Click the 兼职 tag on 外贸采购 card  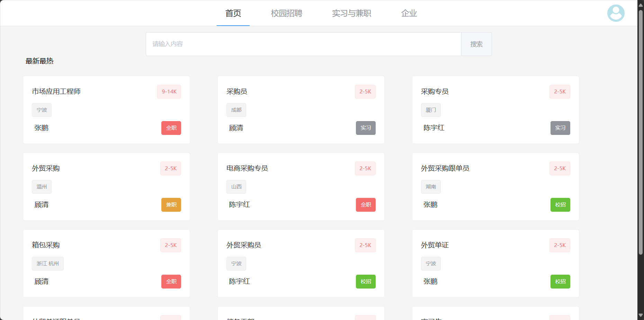click(171, 205)
